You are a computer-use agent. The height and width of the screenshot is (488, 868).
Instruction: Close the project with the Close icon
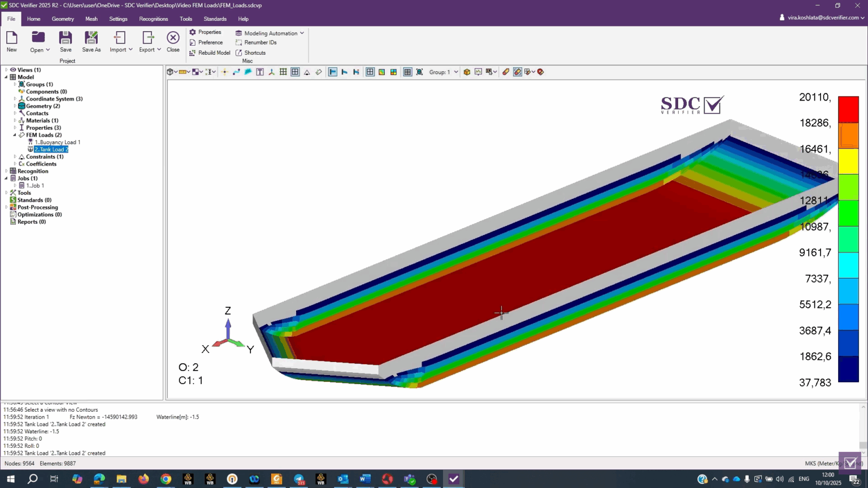pos(173,38)
